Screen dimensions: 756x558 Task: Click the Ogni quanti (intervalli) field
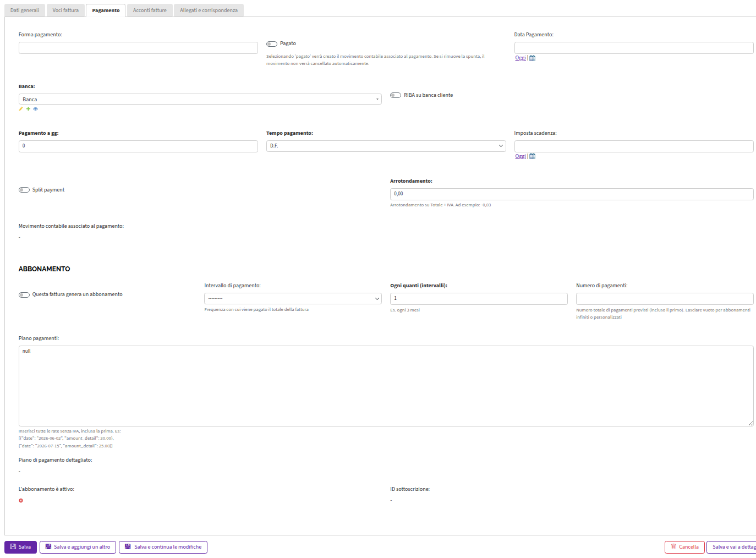pos(479,298)
